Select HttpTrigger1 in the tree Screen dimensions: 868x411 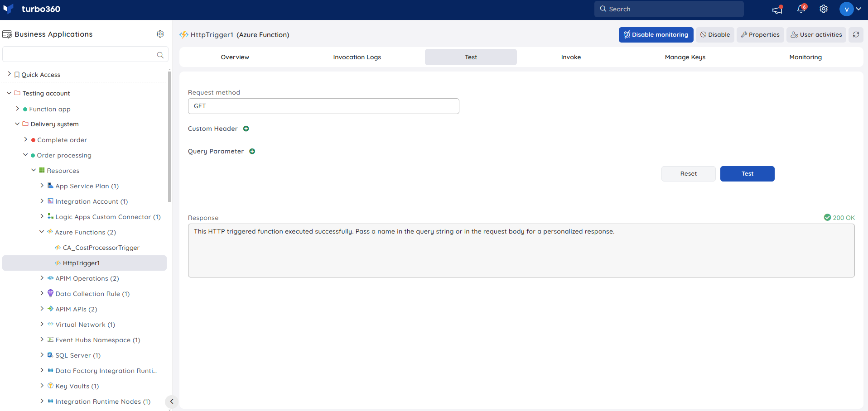(84, 263)
